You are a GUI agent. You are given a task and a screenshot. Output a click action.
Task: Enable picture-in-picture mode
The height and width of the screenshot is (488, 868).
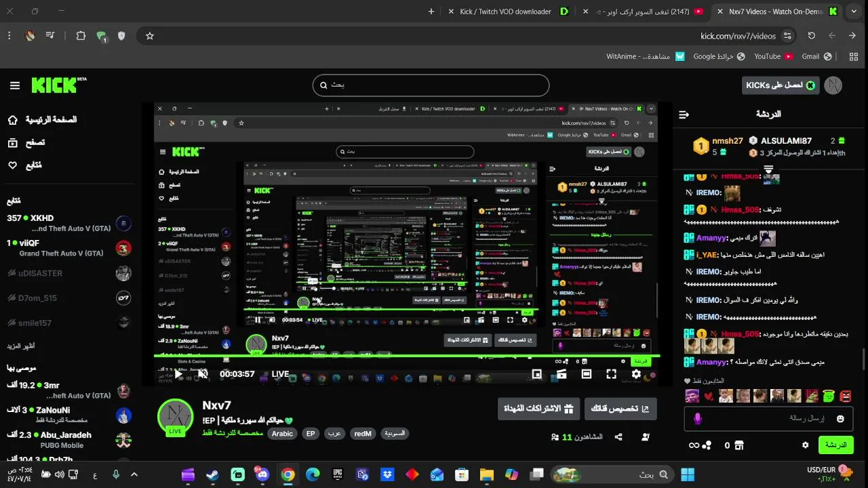536,373
